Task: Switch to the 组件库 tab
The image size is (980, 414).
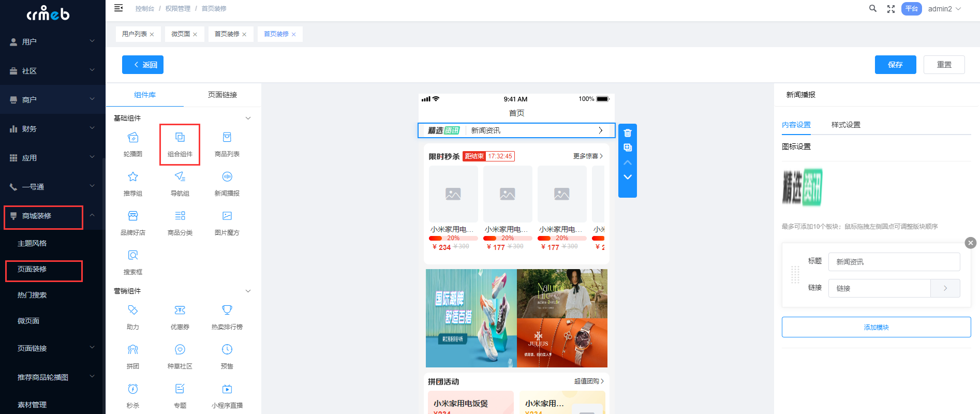Action: pos(145,95)
